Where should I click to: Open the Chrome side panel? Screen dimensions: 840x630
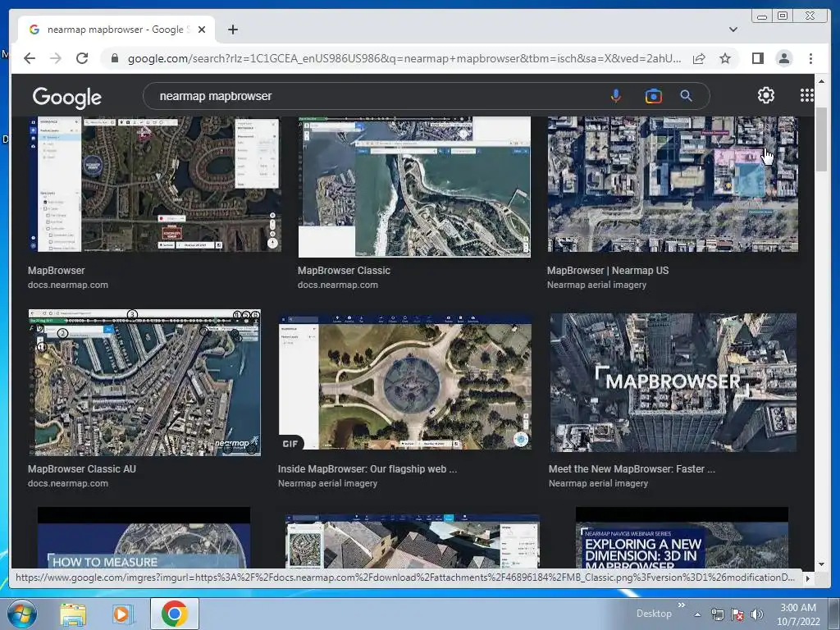(x=757, y=58)
